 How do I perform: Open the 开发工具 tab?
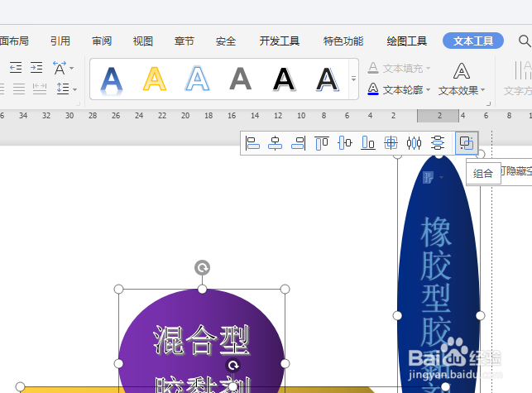tap(280, 41)
